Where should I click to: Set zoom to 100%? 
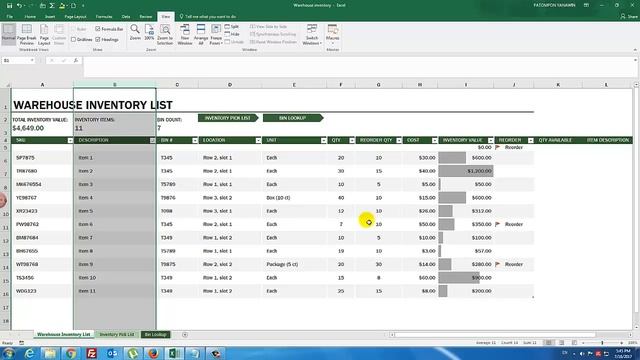[149, 32]
